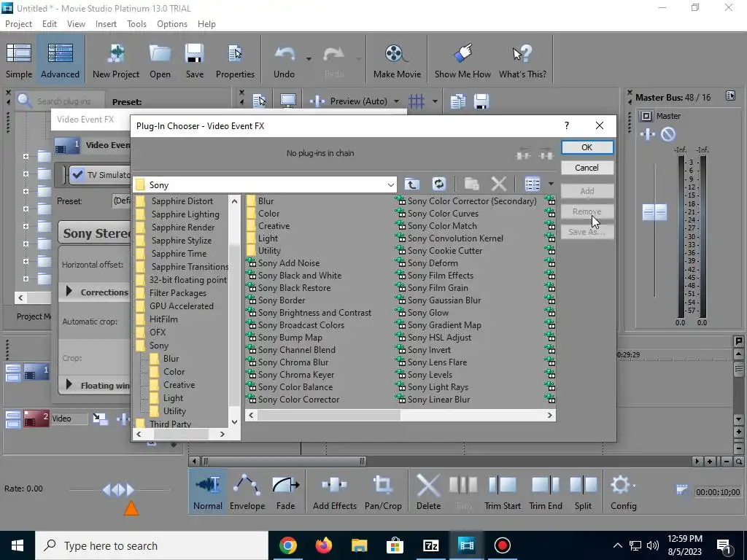This screenshot has height=560, width=747.
Task: Delete the selected event
Action: 428,492
